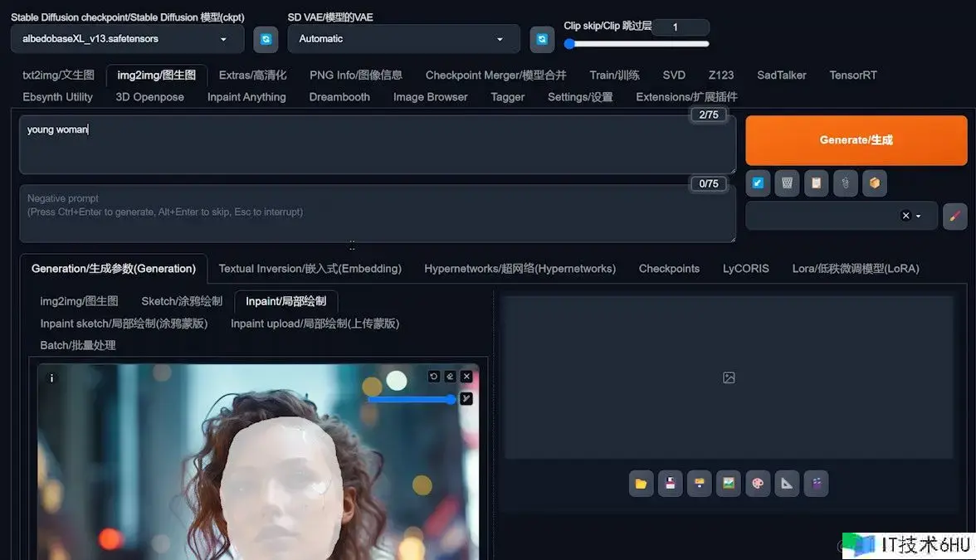The image size is (976, 560).
Task: Open the Extensions tab
Action: click(686, 97)
